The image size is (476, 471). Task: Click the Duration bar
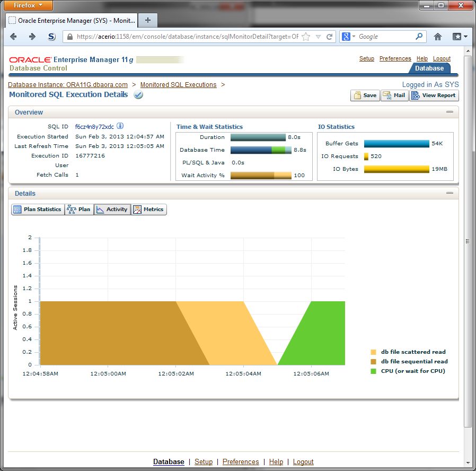coord(258,137)
